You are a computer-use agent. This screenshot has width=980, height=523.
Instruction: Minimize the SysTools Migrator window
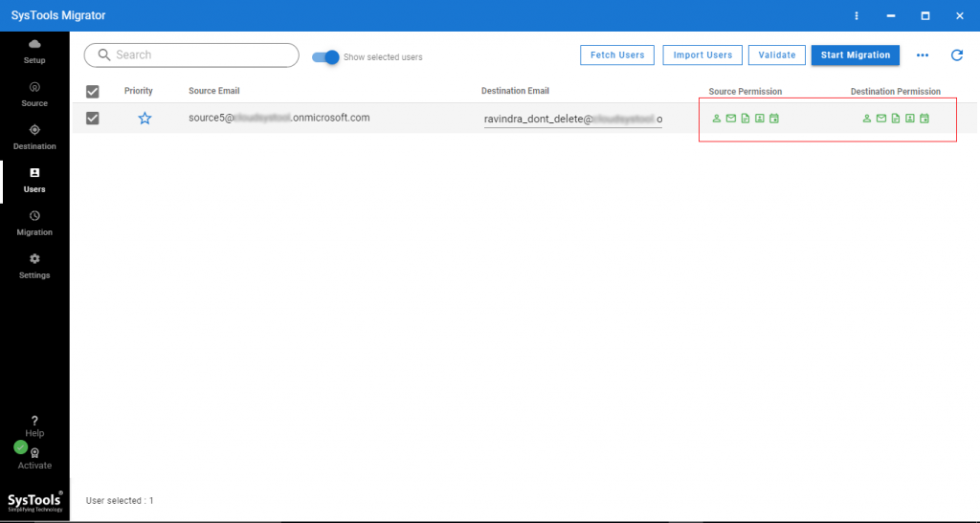[x=891, y=16]
